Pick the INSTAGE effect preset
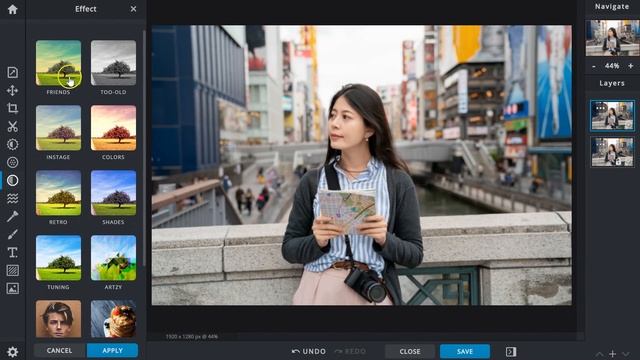This screenshot has width=640, height=360. [x=58, y=128]
